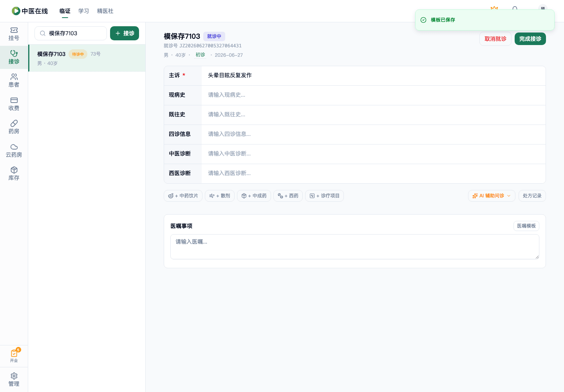Image resolution: width=564 pixels, height=392 pixels.
Task: Click the 主诉 field with 头晕目眩反复发作
Action: [x=374, y=76]
